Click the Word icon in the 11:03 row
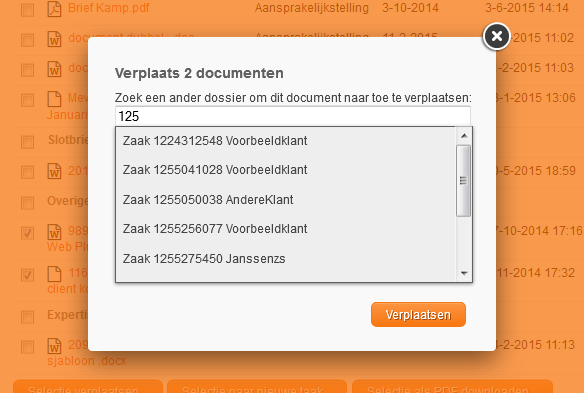This screenshot has height=393, width=584. 54,69
